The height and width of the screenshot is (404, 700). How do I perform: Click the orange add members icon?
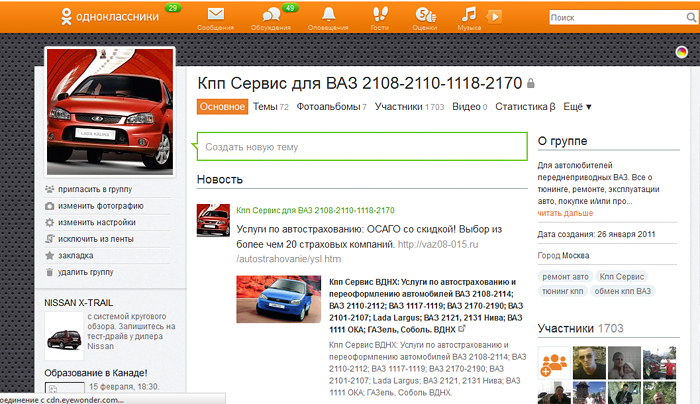coord(554,363)
